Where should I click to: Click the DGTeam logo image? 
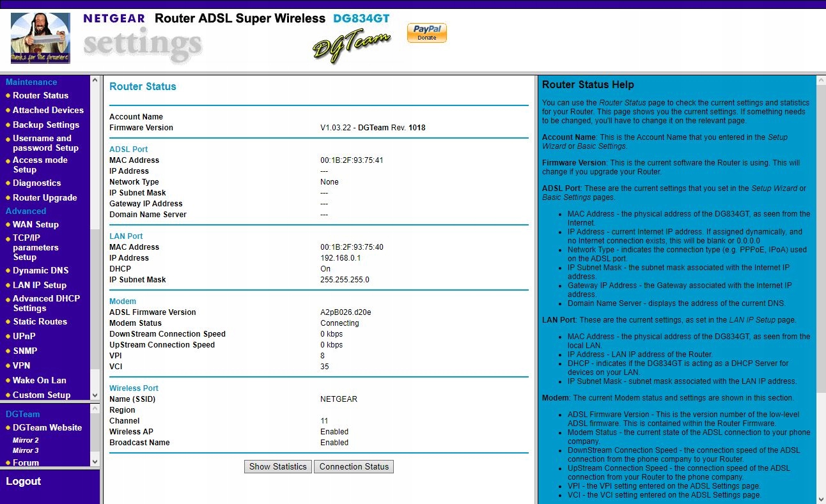pos(352,45)
